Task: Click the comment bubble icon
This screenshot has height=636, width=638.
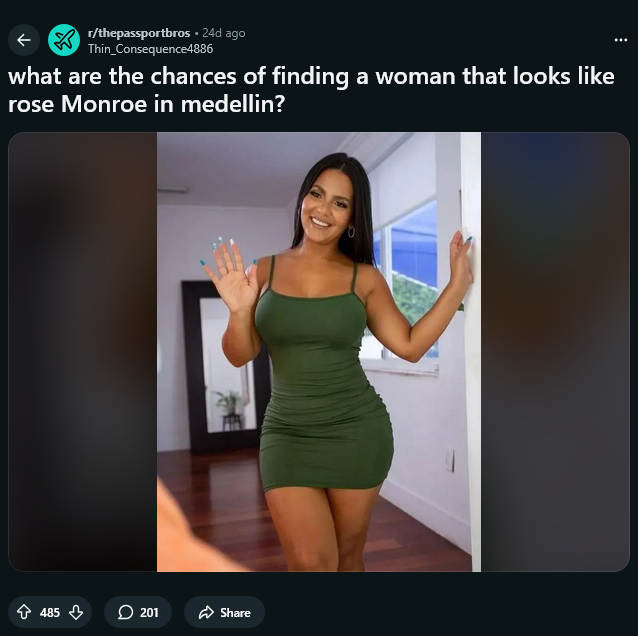Action: [x=125, y=612]
